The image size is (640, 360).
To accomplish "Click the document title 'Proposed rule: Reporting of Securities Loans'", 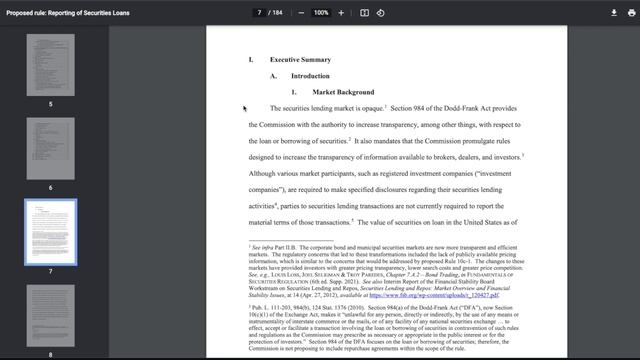I will click(x=68, y=13).
